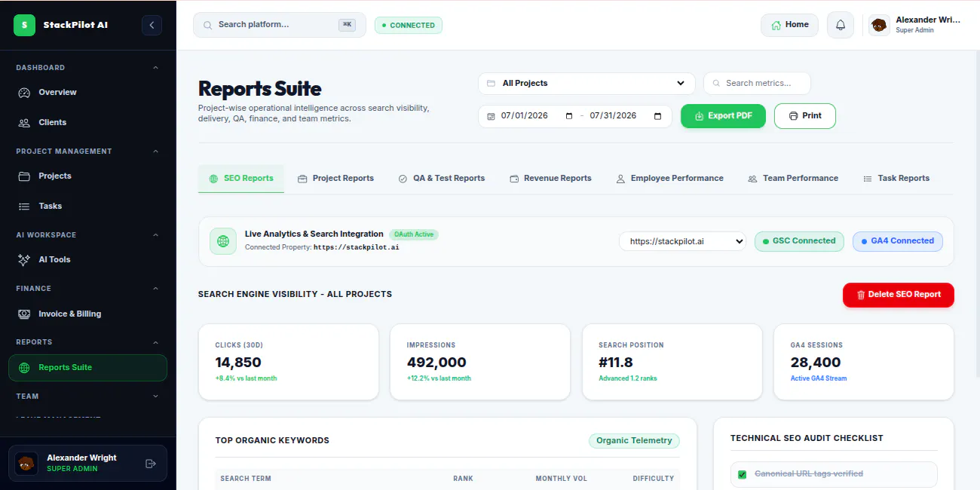Collapse the AI WORKSPACE section

pyautogui.click(x=156, y=235)
